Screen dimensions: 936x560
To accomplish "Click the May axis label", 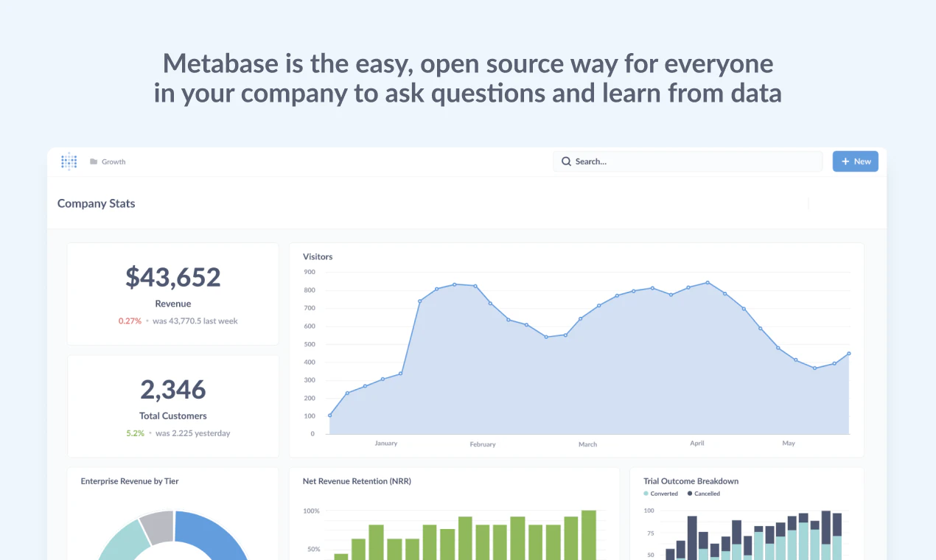I will coord(789,444).
